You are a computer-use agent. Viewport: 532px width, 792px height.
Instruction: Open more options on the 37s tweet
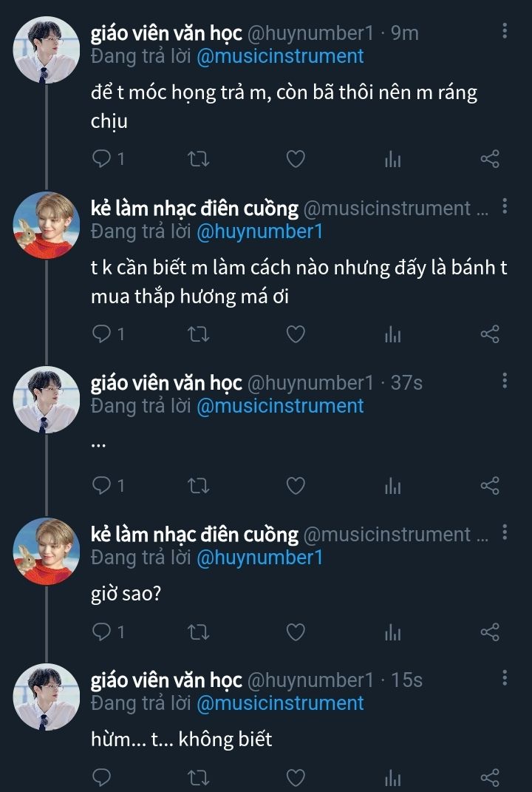[x=505, y=381]
